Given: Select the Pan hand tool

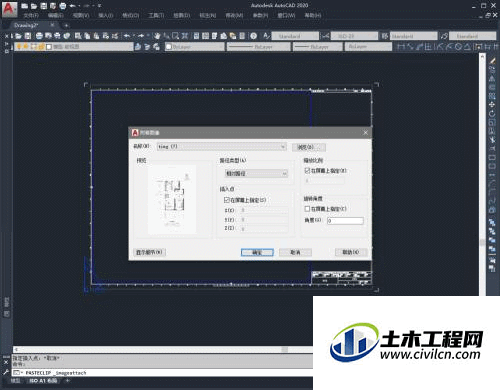Looking at the screenshot, I should point(157,36).
